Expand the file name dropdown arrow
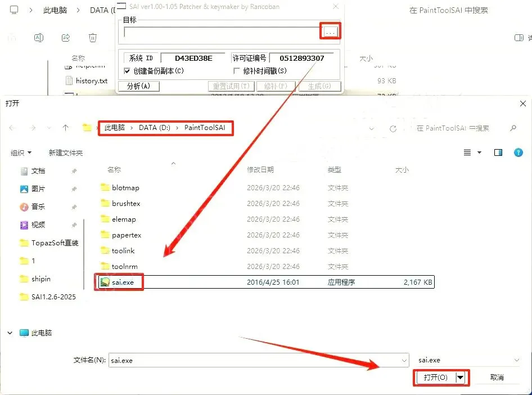Image resolution: width=532 pixels, height=395 pixels. coord(404,360)
